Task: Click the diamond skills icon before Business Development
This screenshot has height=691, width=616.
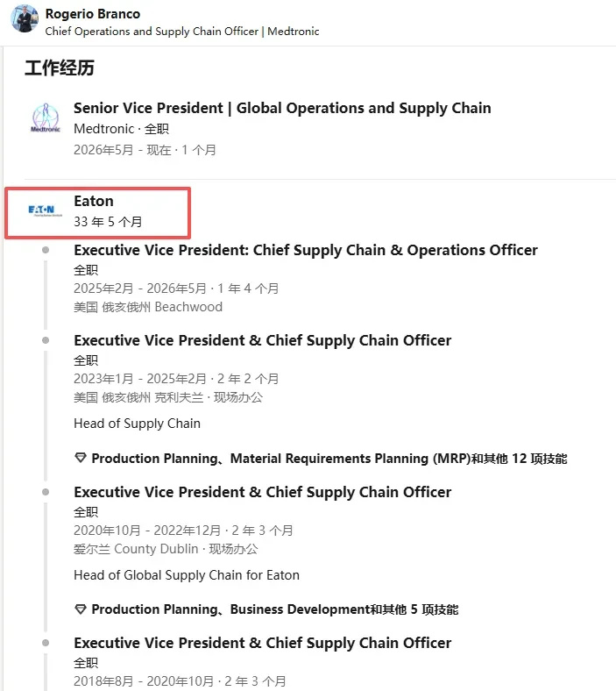Action: [80, 609]
